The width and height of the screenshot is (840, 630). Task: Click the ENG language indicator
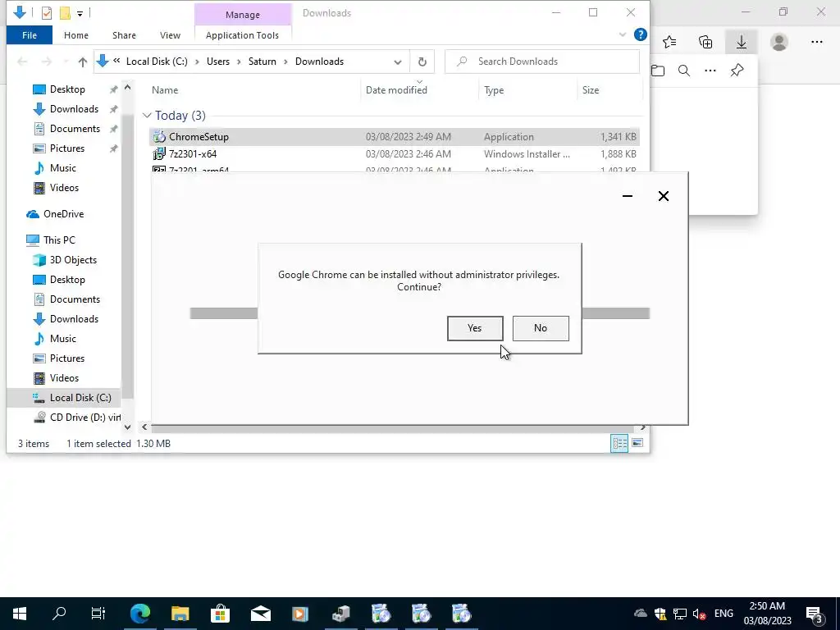[724, 614]
